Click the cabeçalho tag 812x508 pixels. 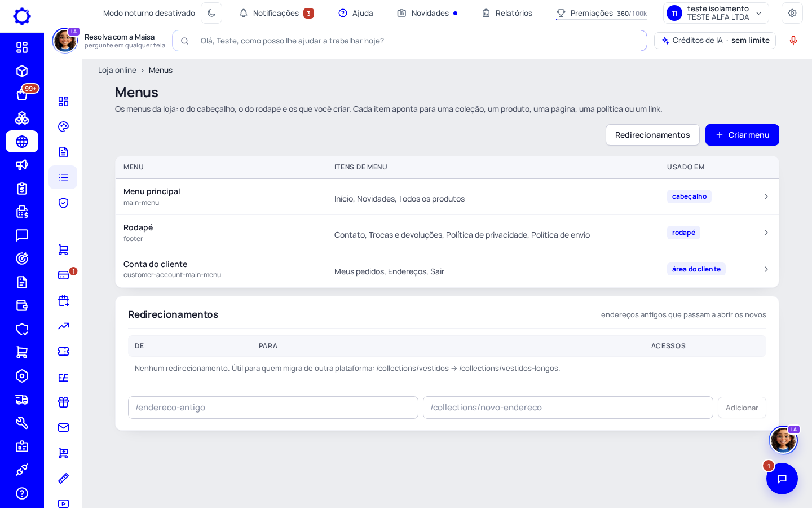(689, 196)
